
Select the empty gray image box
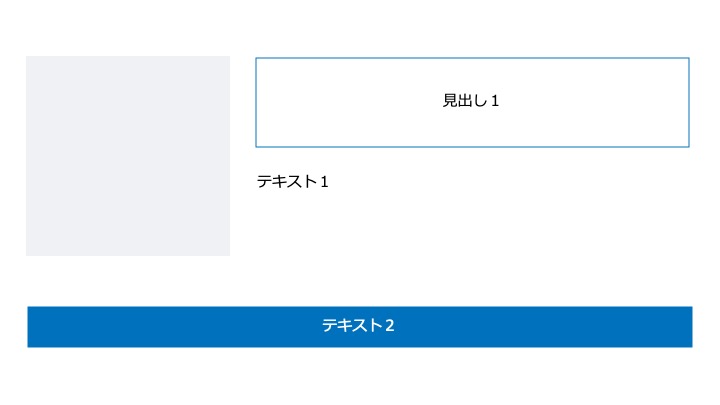128,156
